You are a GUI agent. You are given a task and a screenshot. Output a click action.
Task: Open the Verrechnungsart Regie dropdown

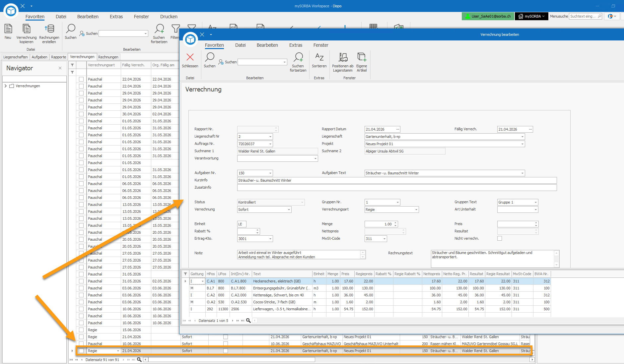point(416,210)
